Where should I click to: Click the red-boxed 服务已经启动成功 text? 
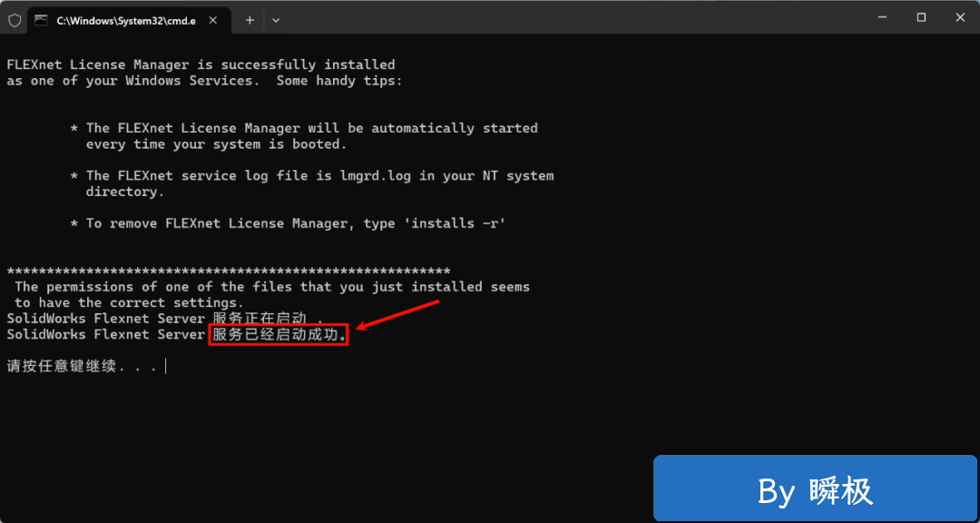pos(279,335)
